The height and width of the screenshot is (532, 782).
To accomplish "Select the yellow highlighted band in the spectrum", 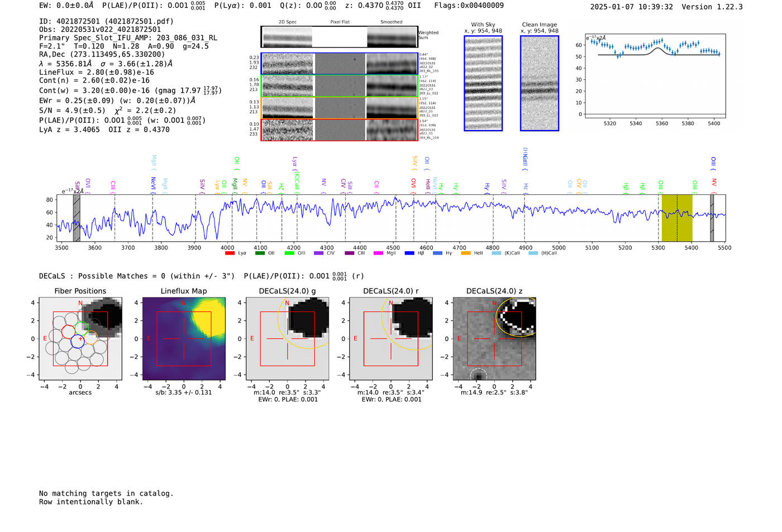I will click(676, 218).
